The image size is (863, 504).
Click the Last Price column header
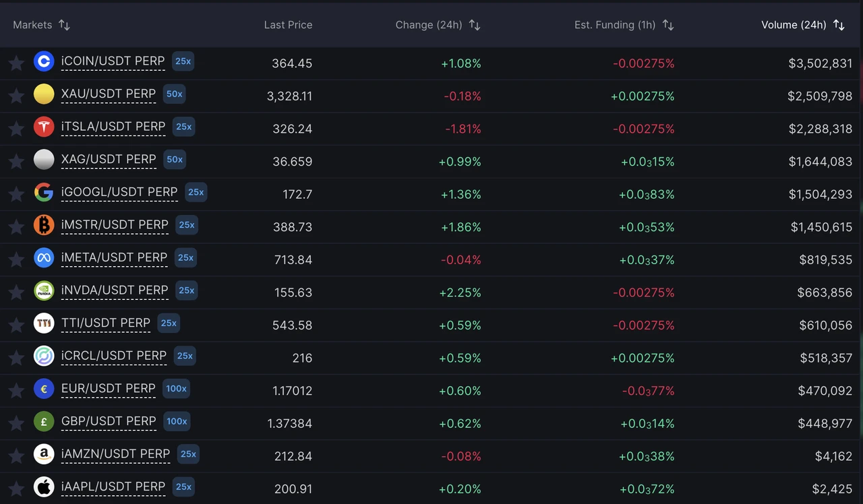point(288,25)
